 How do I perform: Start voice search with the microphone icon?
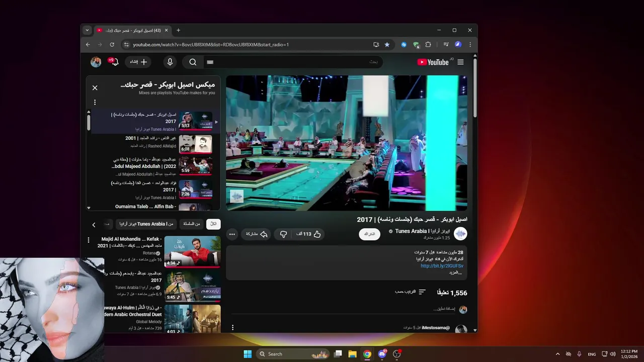coord(170,62)
